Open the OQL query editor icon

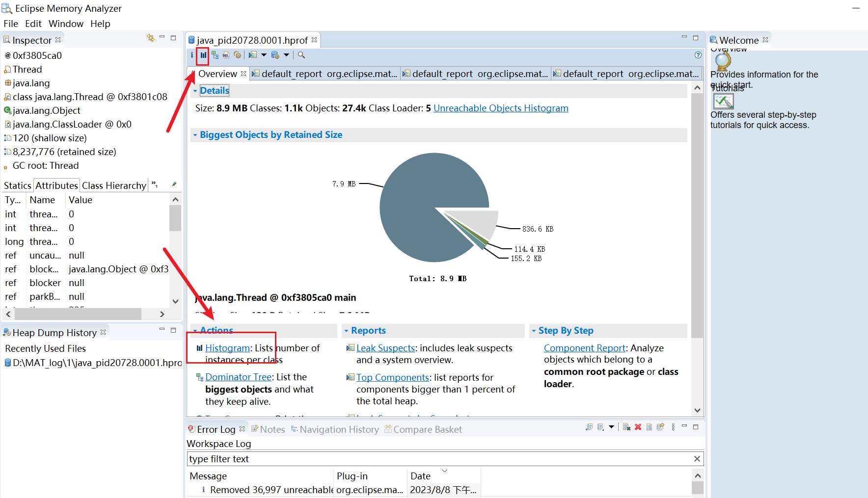tap(226, 55)
